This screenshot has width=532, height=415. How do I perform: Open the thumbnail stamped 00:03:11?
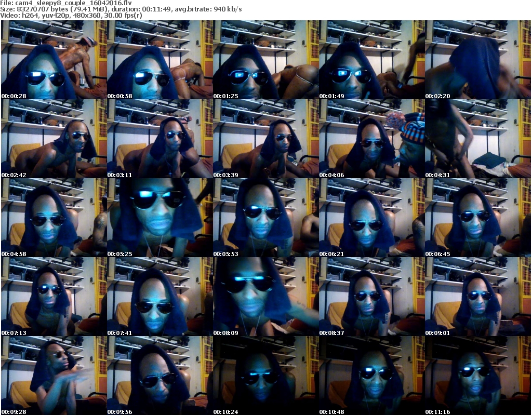pyautogui.click(x=160, y=139)
